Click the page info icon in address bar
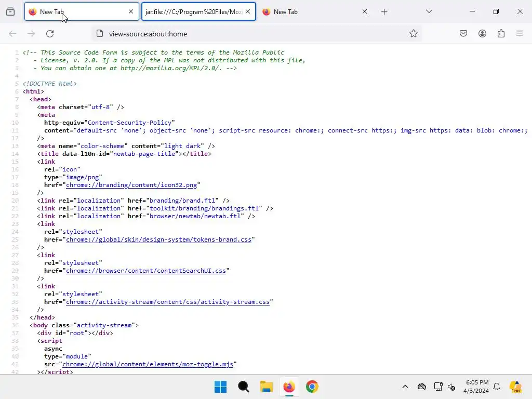Image resolution: width=532 pixels, height=399 pixels. pos(99,34)
